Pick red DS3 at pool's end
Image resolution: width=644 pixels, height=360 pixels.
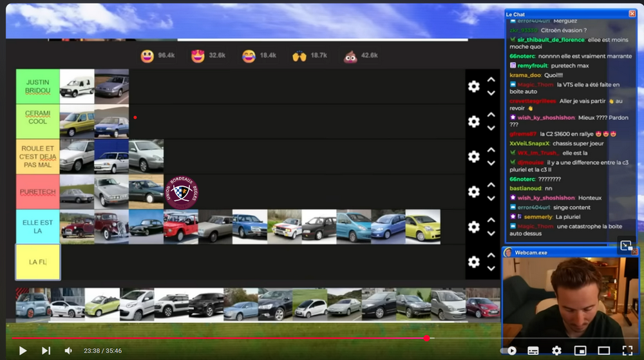[x=483, y=305]
